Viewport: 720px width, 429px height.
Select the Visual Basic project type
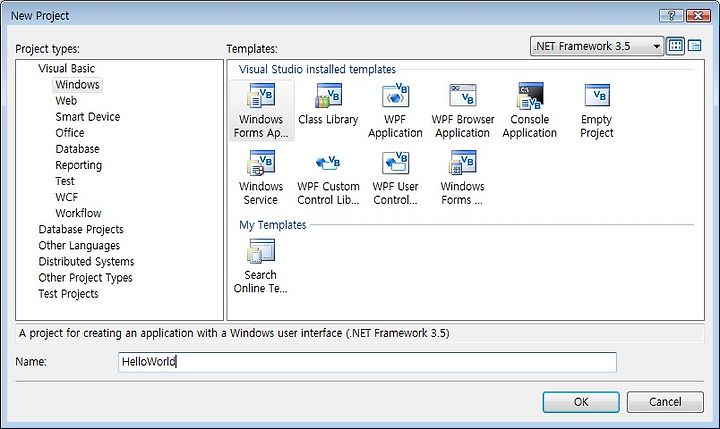[x=67, y=68]
